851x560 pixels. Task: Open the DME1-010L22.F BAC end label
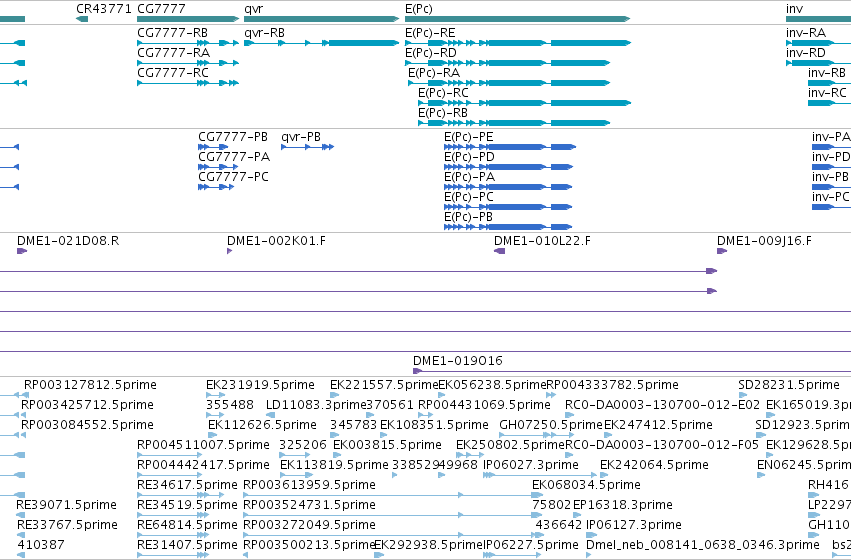coord(542,241)
